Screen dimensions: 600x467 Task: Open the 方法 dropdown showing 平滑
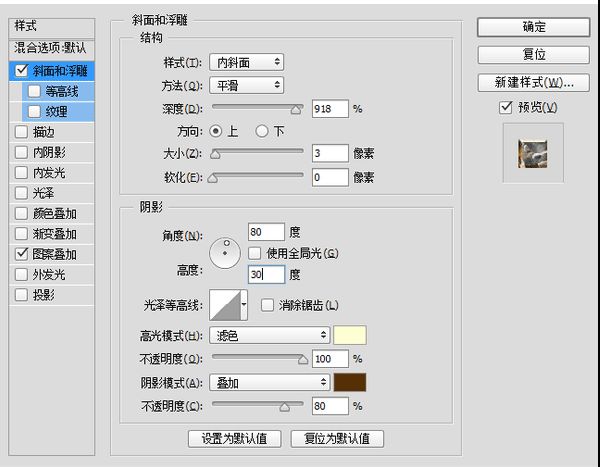[x=246, y=85]
